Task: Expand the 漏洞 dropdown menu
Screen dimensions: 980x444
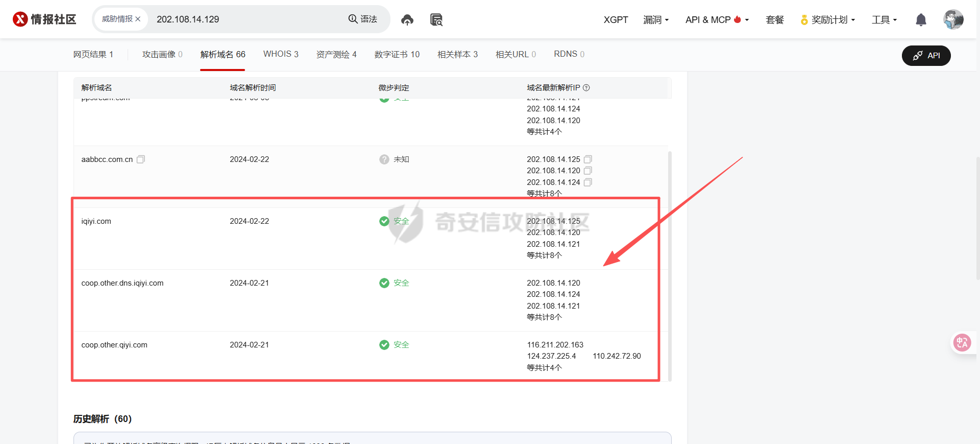Action: point(655,20)
